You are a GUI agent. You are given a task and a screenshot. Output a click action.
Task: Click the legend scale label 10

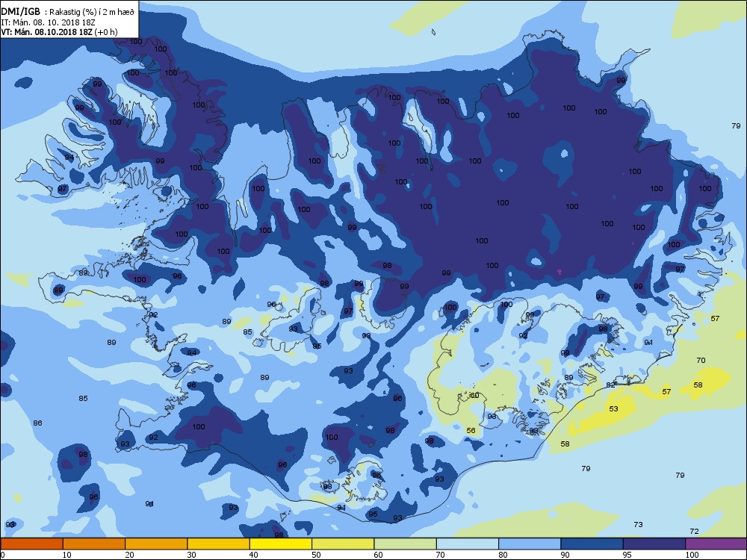pyautogui.click(x=66, y=555)
